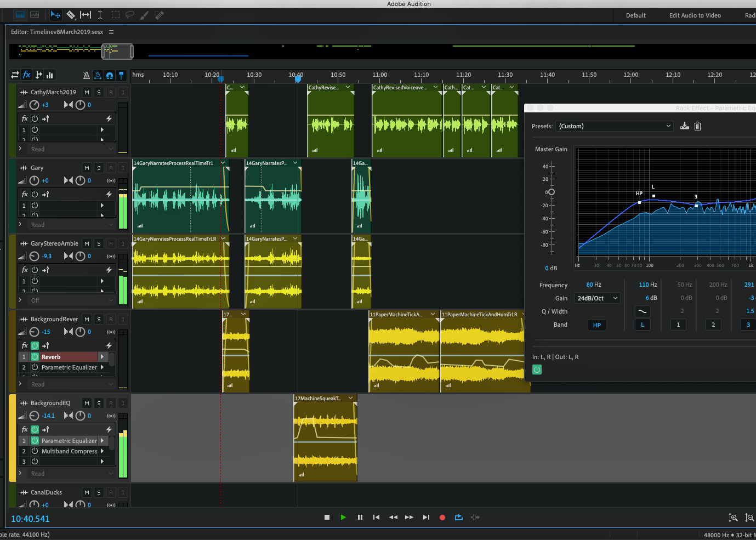The image size is (756, 540).
Task: Toggle the metronome
Action: tap(86, 75)
